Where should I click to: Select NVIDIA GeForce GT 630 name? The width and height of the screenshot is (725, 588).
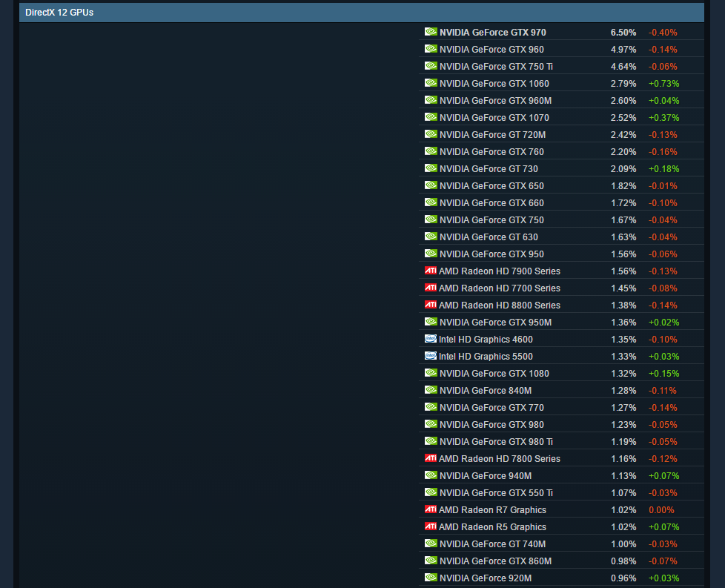pyautogui.click(x=489, y=237)
